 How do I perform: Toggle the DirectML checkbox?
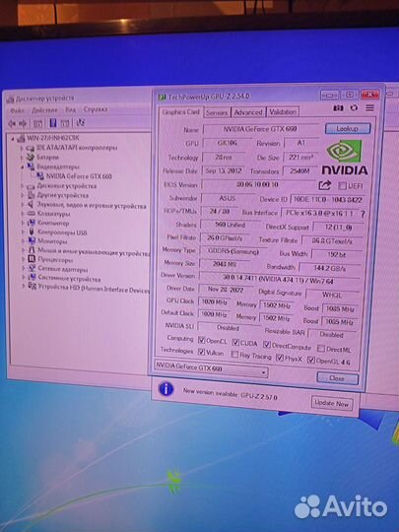coord(320,348)
